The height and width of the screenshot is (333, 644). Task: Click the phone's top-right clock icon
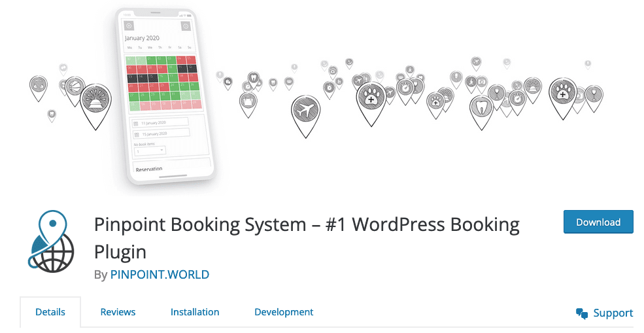(x=186, y=26)
